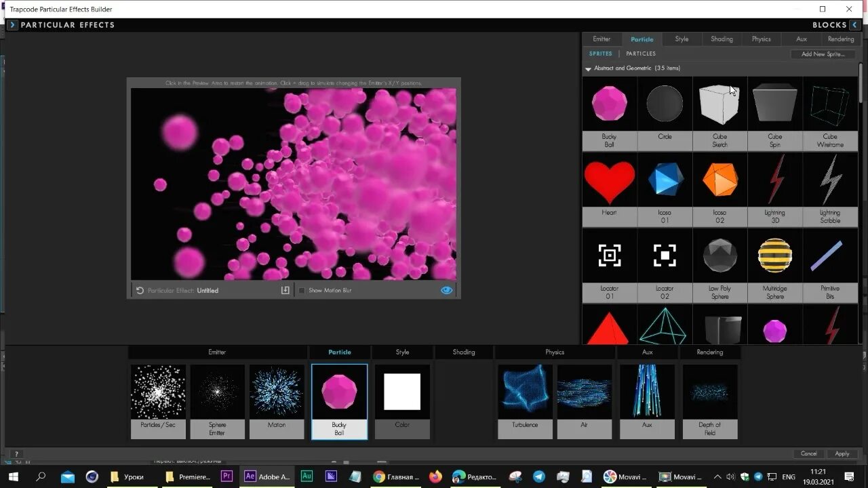
Task: Open the Aux tab in Blocks panel
Action: 802,39
